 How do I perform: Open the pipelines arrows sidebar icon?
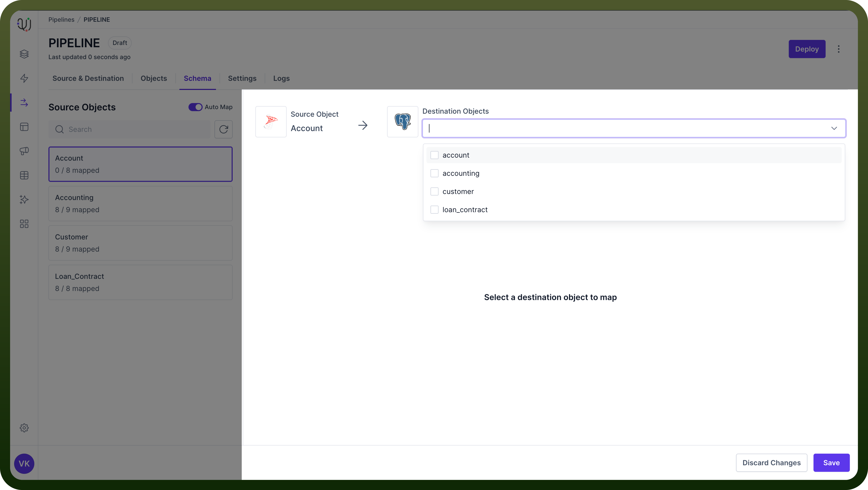24,103
